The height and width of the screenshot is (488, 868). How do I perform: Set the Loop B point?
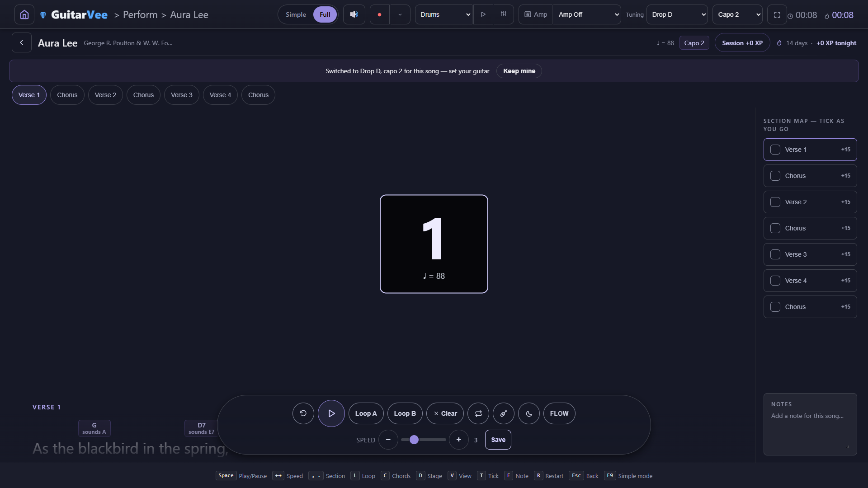click(405, 413)
